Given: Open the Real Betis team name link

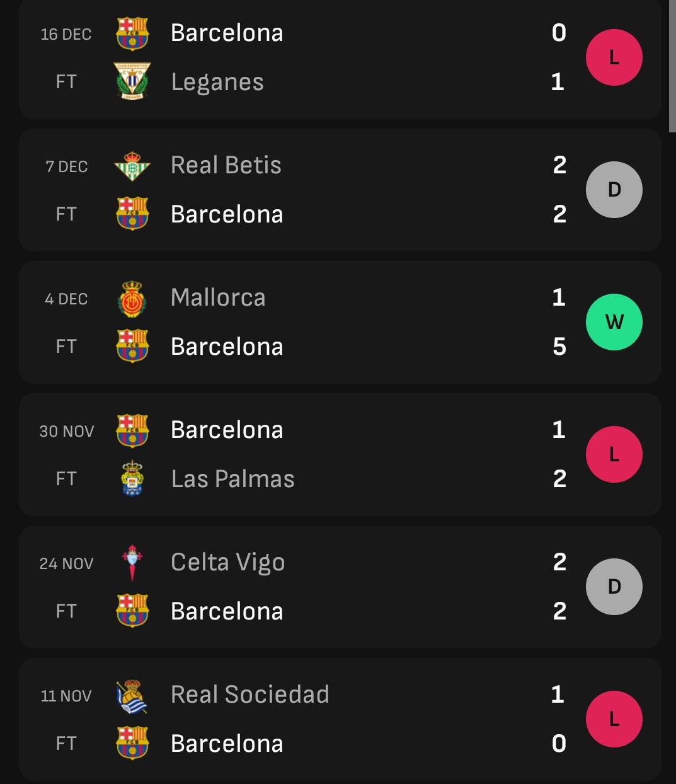Looking at the screenshot, I should 226,165.
